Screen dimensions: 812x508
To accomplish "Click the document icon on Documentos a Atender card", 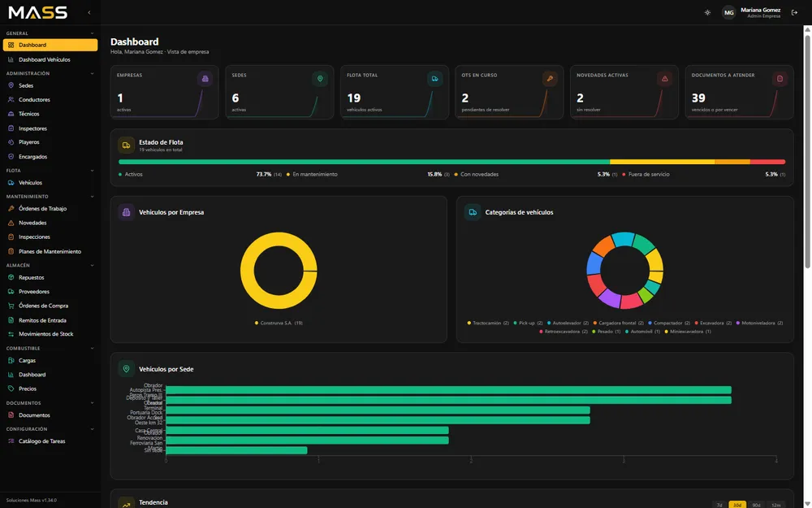I will pos(780,79).
